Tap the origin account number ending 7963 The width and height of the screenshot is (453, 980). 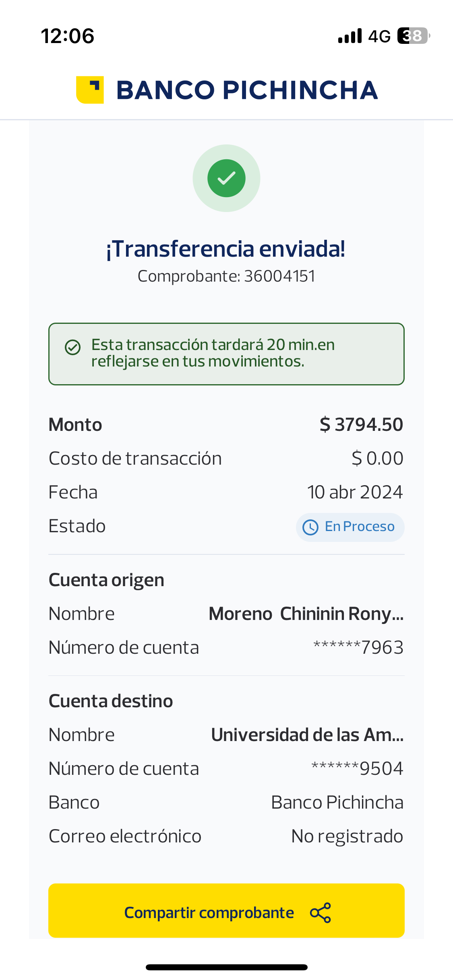point(358,648)
